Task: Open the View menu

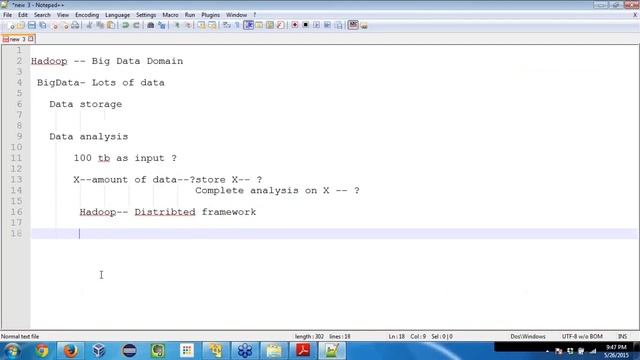Action: [x=63, y=15]
